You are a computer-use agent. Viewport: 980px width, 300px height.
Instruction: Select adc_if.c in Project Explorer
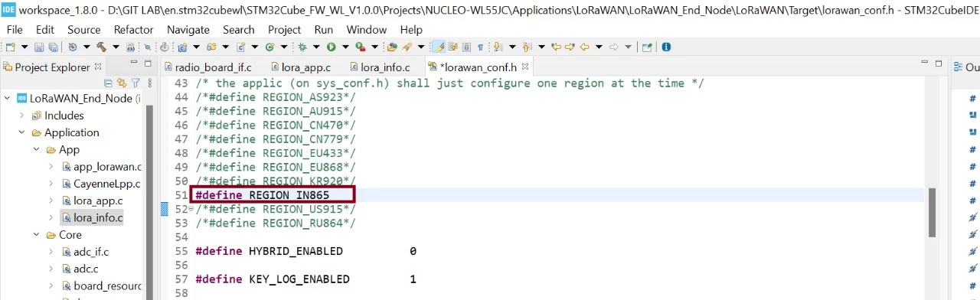(91, 252)
